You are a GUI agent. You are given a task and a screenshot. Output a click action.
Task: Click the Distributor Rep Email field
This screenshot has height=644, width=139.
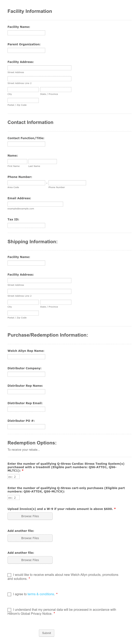coord(26,409)
